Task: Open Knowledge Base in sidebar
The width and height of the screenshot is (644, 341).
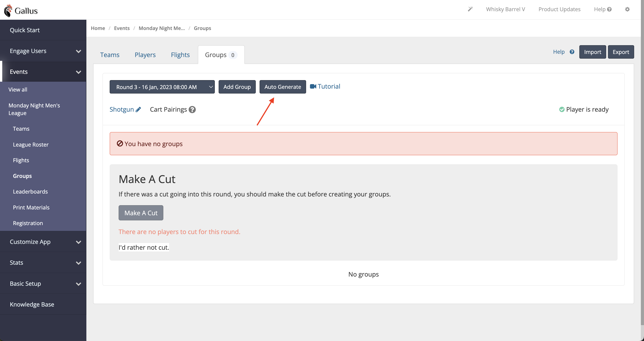Action: click(x=43, y=304)
